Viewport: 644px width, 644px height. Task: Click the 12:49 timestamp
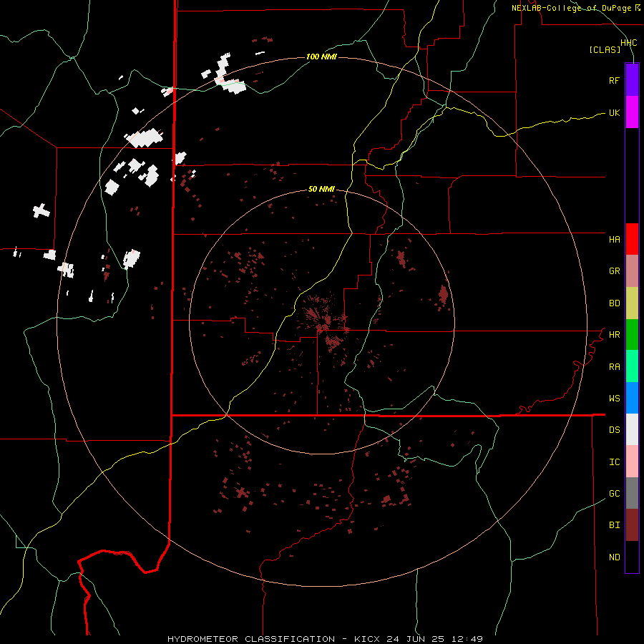coord(467,639)
